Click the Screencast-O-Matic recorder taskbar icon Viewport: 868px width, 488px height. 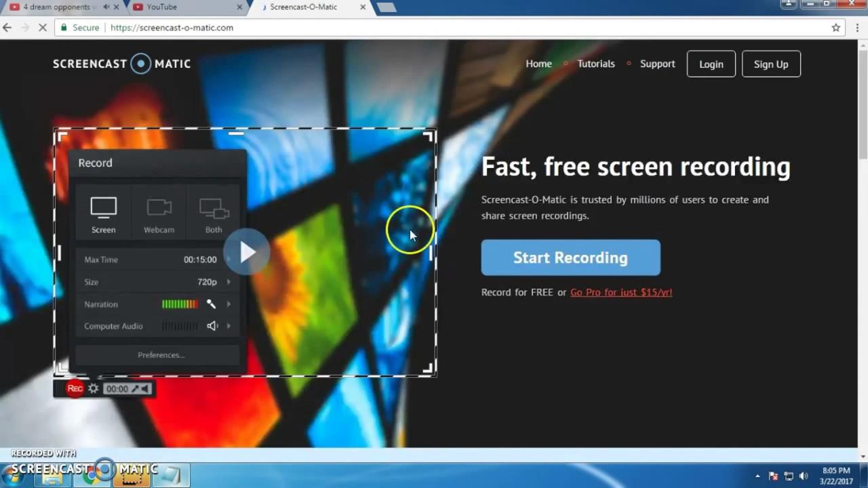point(132,475)
